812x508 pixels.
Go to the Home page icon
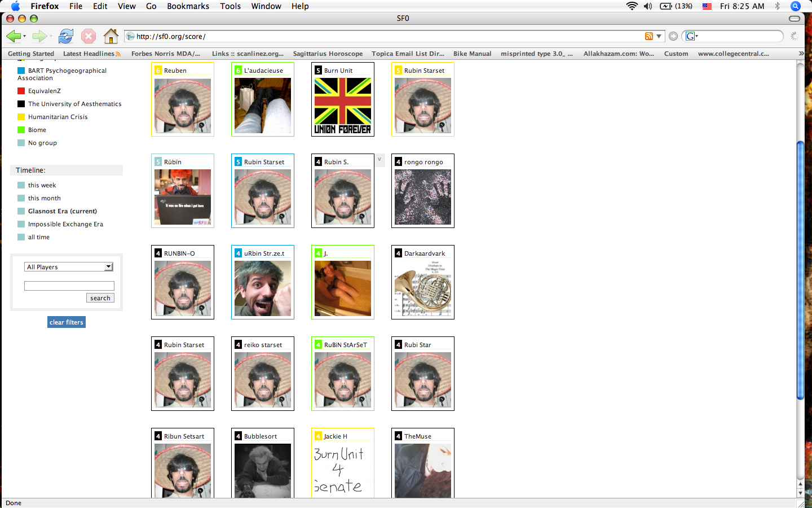[x=111, y=37]
